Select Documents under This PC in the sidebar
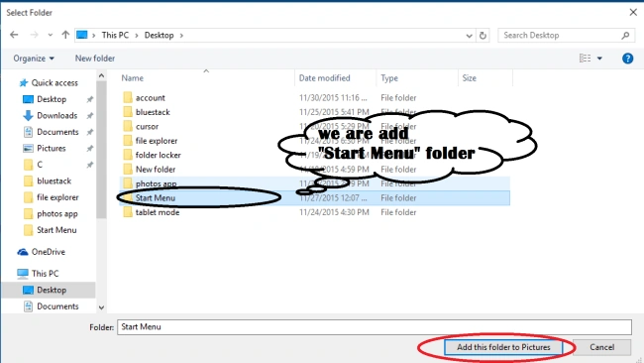Image resolution: width=644 pixels, height=363 pixels. [57, 306]
